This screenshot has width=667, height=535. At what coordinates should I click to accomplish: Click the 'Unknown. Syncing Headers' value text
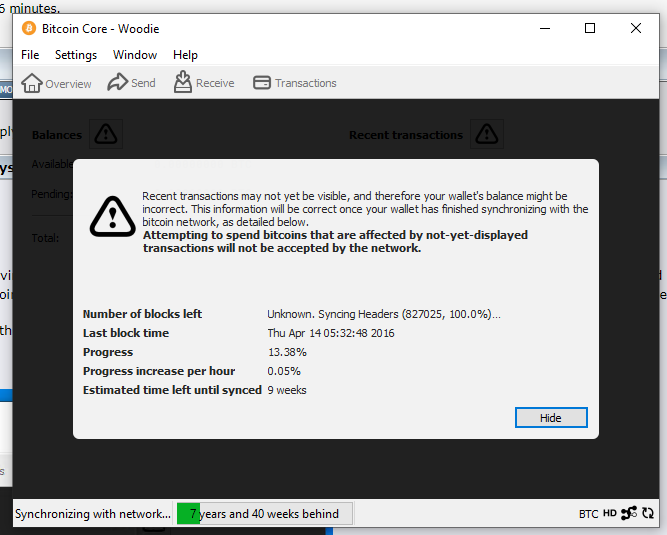point(384,314)
